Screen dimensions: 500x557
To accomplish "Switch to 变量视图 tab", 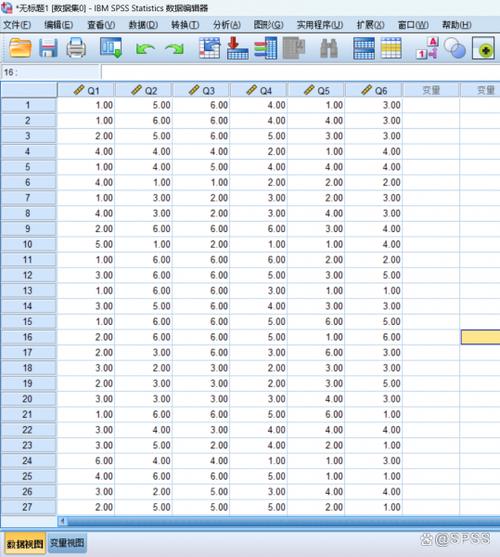I will [67, 543].
